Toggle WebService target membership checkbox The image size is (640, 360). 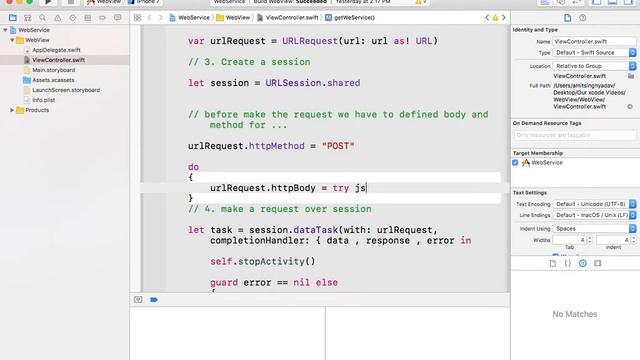[x=515, y=162]
